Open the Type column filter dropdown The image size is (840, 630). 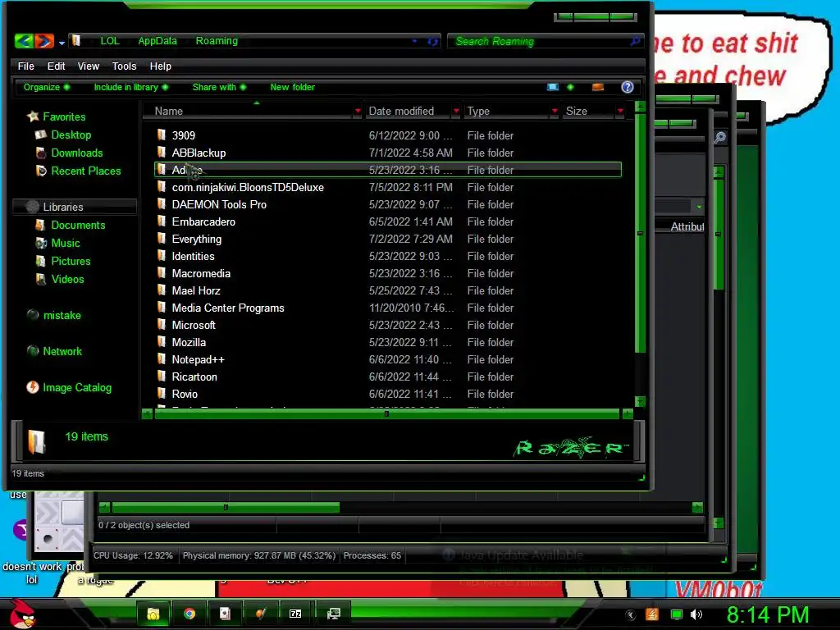point(555,111)
